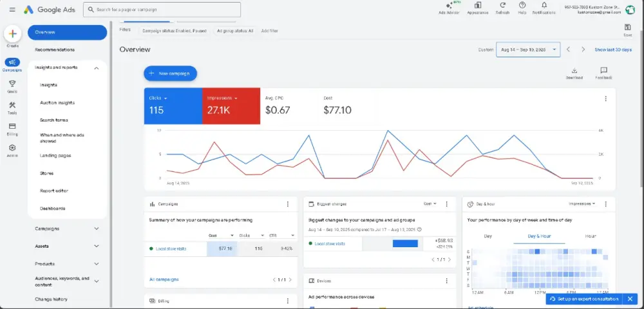
Task: Click the Appearance icon
Action: [478, 6]
